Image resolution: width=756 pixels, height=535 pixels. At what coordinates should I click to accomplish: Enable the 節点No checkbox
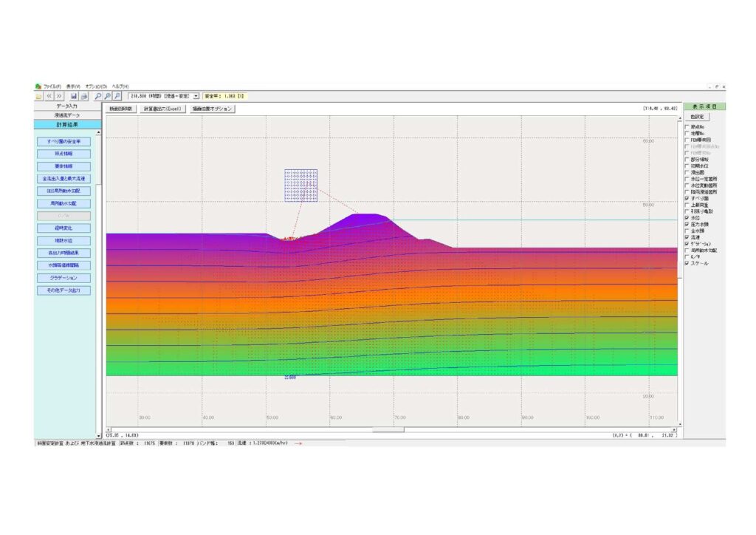point(687,127)
